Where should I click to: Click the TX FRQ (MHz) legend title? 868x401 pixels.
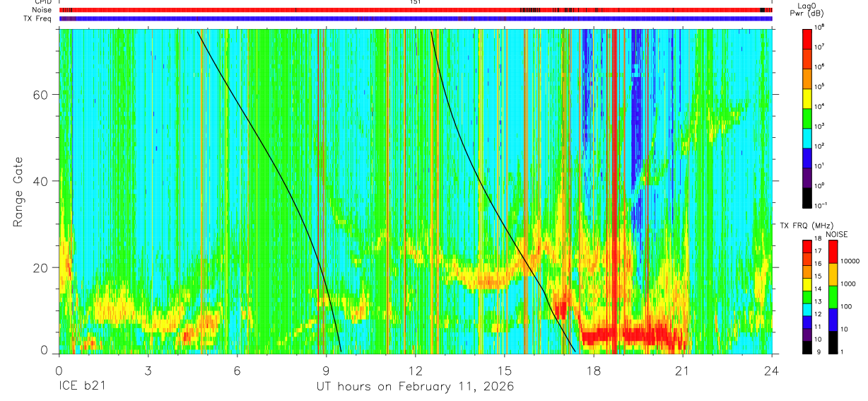pyautogui.click(x=806, y=225)
